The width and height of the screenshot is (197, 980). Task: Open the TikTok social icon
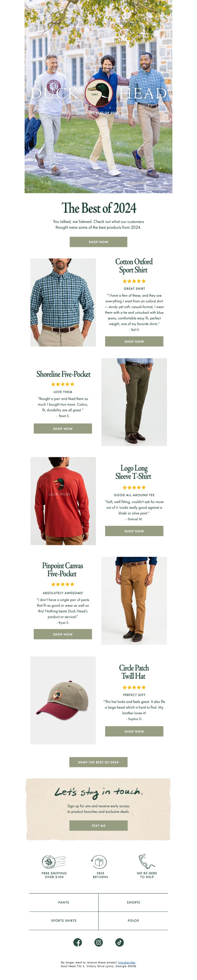click(x=120, y=942)
